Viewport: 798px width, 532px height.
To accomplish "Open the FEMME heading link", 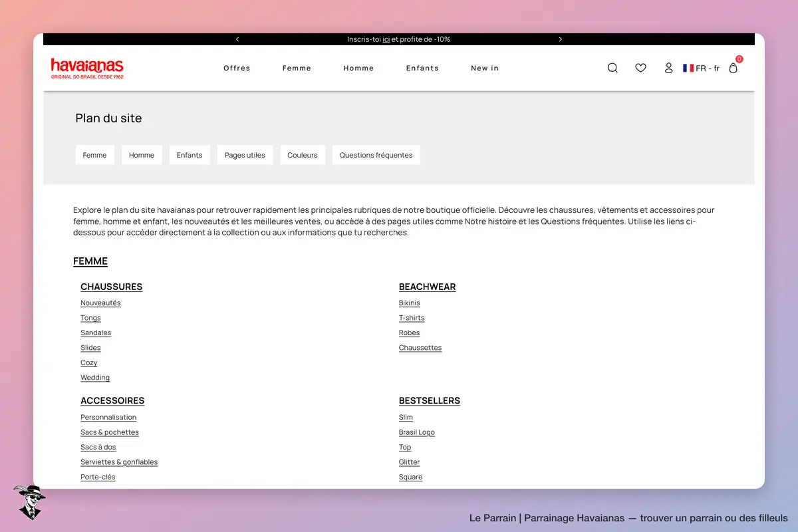I will pyautogui.click(x=90, y=261).
